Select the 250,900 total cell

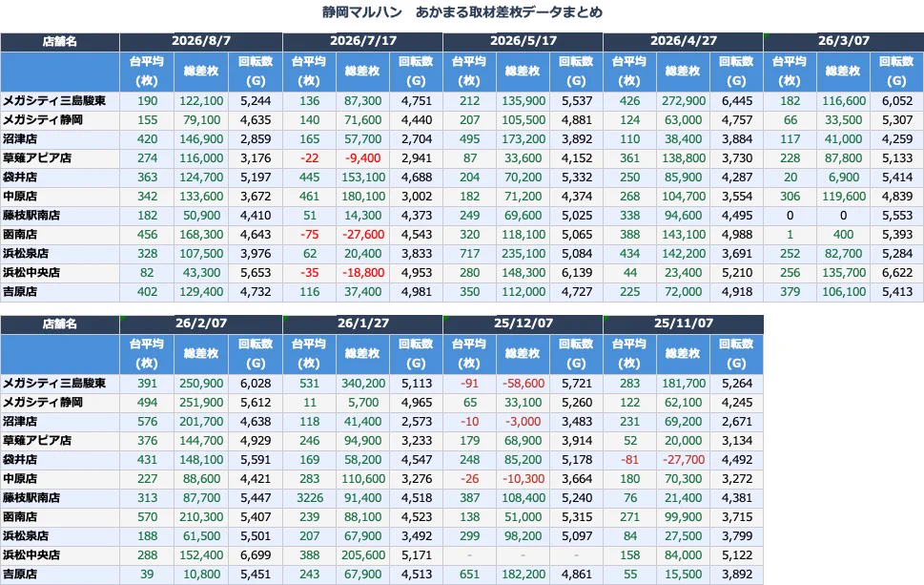[201, 384]
